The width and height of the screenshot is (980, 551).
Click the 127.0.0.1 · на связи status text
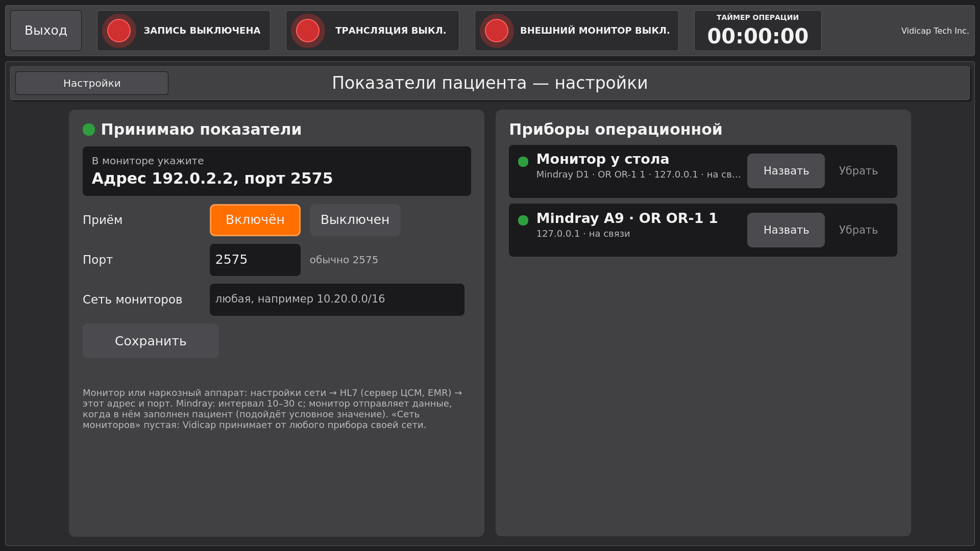click(583, 234)
